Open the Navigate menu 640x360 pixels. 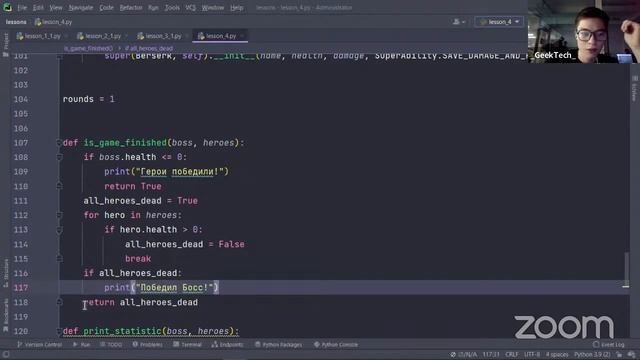pos(80,7)
